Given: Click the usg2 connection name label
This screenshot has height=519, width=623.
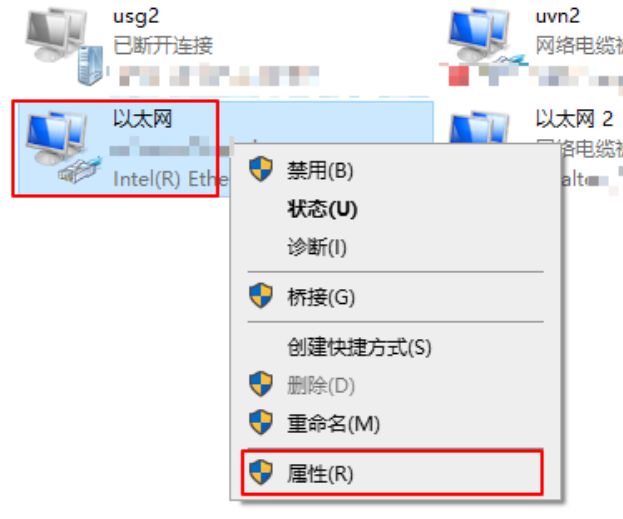Looking at the screenshot, I should tap(136, 18).
